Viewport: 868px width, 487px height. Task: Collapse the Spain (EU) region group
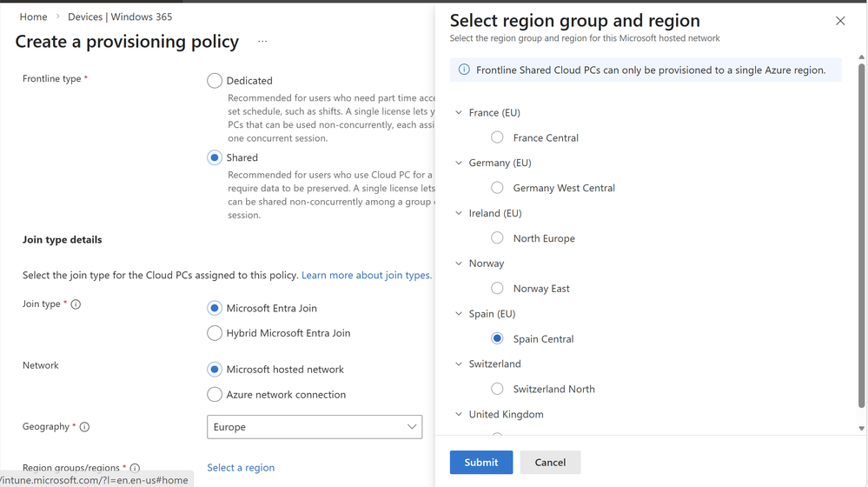[459, 314]
